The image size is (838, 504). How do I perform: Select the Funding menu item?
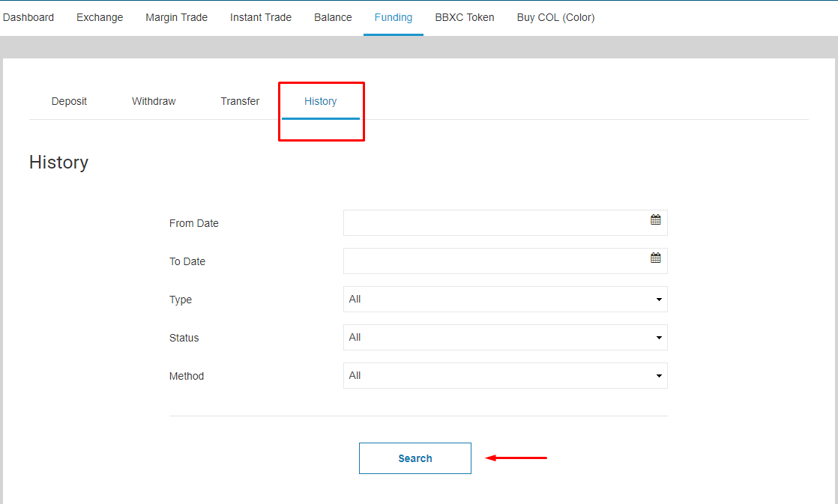coord(394,17)
